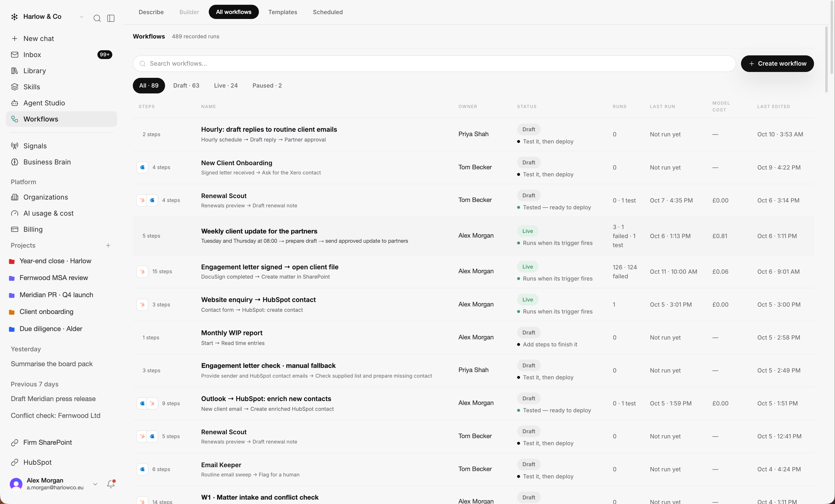Filter by Live · 24
The height and width of the screenshot is (504, 835).
coord(226,86)
